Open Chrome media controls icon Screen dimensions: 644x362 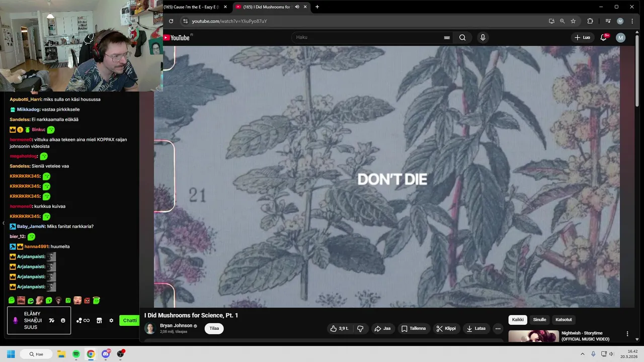pyautogui.click(x=608, y=21)
